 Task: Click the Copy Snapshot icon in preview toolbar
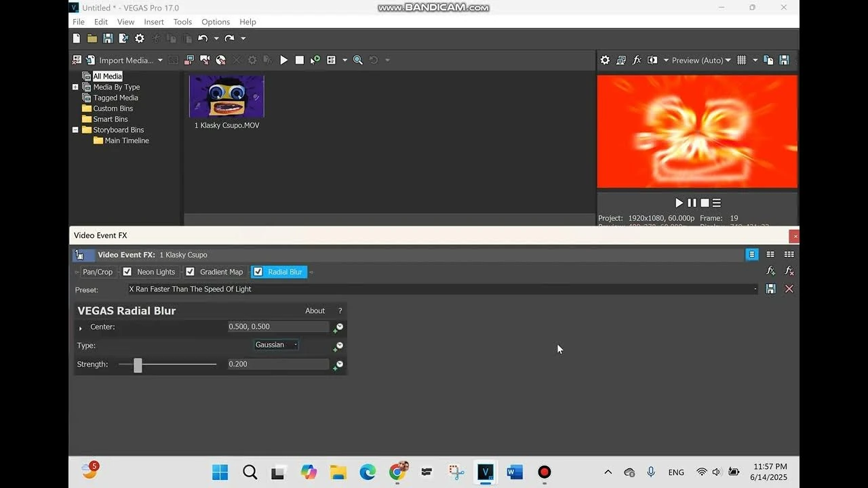[769, 60]
